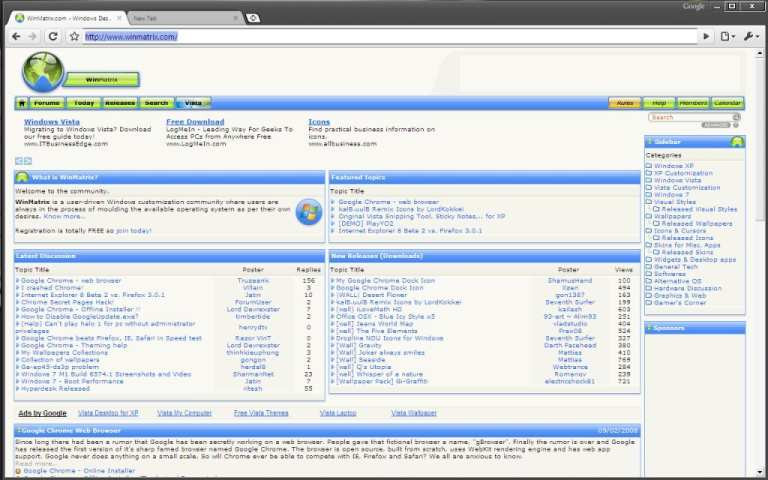The height and width of the screenshot is (480, 768).
Task: Open release My Google Chrome Dock Icon
Action: tap(385, 281)
